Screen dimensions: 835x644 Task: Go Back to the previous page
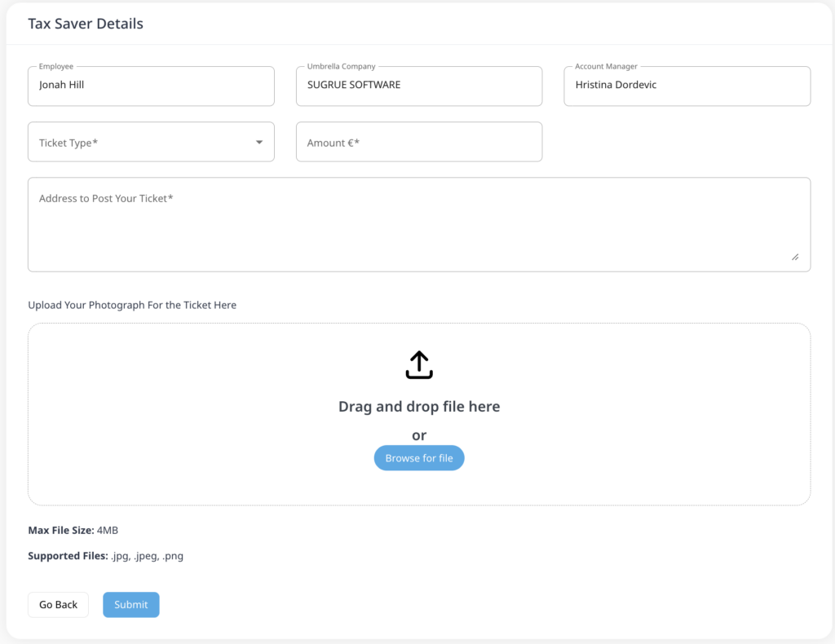click(58, 605)
